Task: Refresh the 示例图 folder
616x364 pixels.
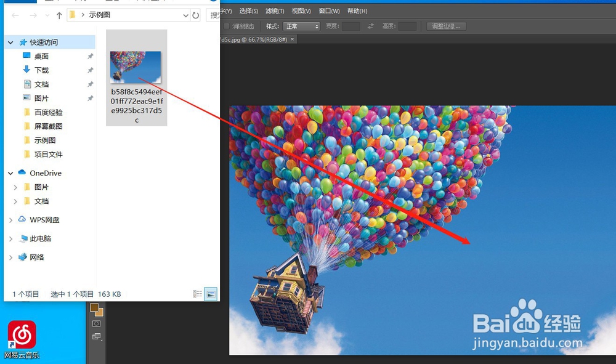Action: coord(195,15)
